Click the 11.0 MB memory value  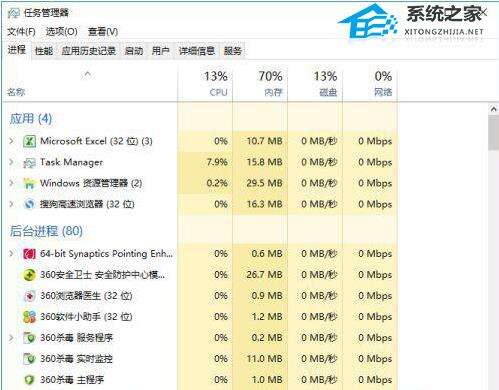(x=264, y=359)
